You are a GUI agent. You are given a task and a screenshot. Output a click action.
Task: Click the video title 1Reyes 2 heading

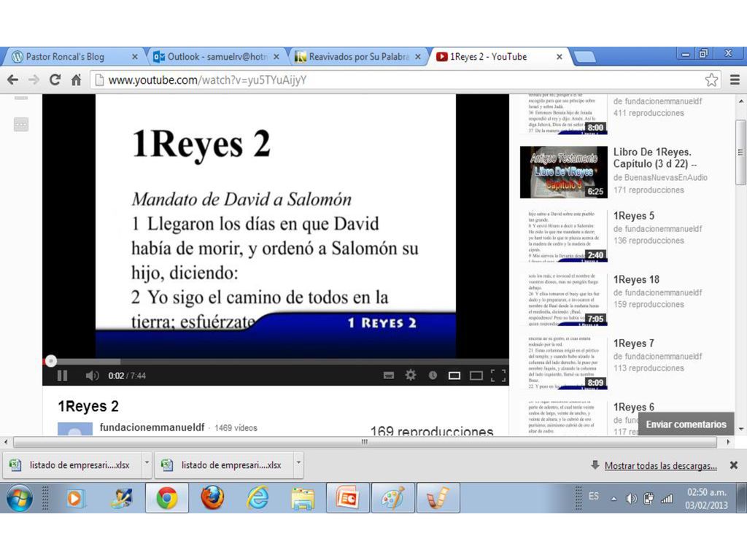pos(88,406)
